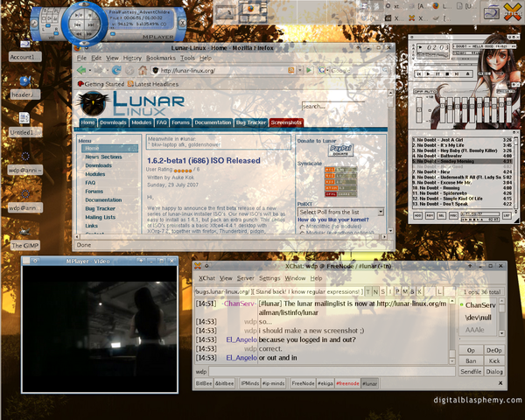This screenshot has height=420, width=525.
Task: Select ChanServ in the XChat user list
Action: 478,304
